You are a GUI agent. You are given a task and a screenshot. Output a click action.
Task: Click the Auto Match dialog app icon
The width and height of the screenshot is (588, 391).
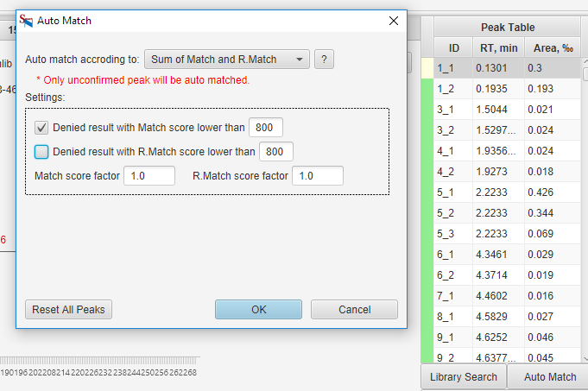coord(26,20)
